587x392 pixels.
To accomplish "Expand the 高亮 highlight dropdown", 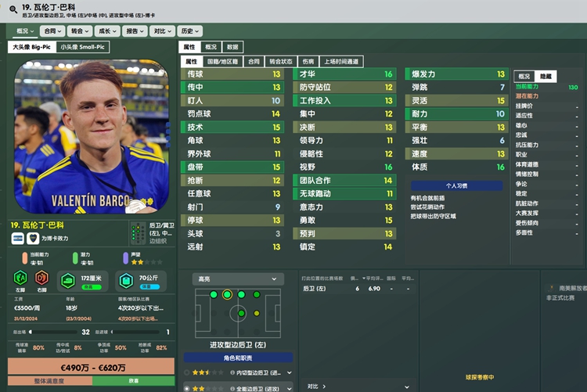I will [x=238, y=279].
